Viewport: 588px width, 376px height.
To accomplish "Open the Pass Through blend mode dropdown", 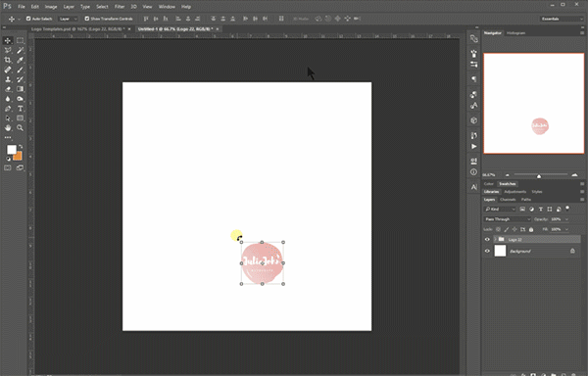I will pyautogui.click(x=508, y=219).
